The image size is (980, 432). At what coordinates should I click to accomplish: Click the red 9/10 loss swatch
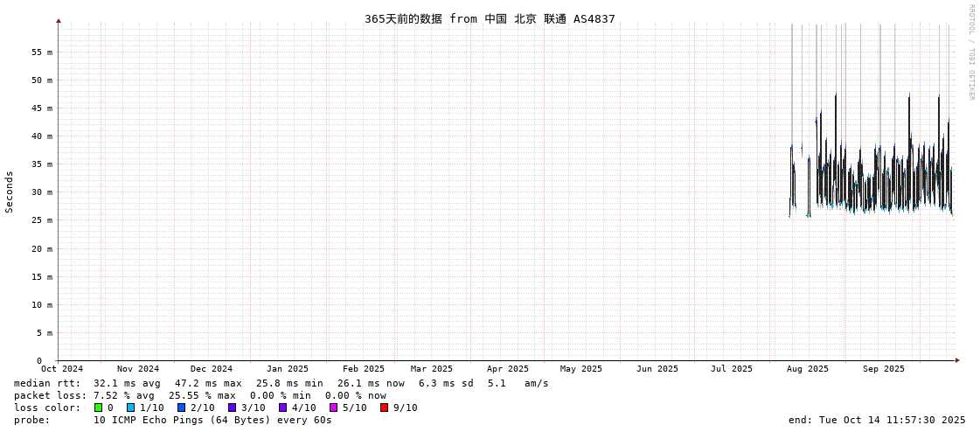[x=384, y=408]
